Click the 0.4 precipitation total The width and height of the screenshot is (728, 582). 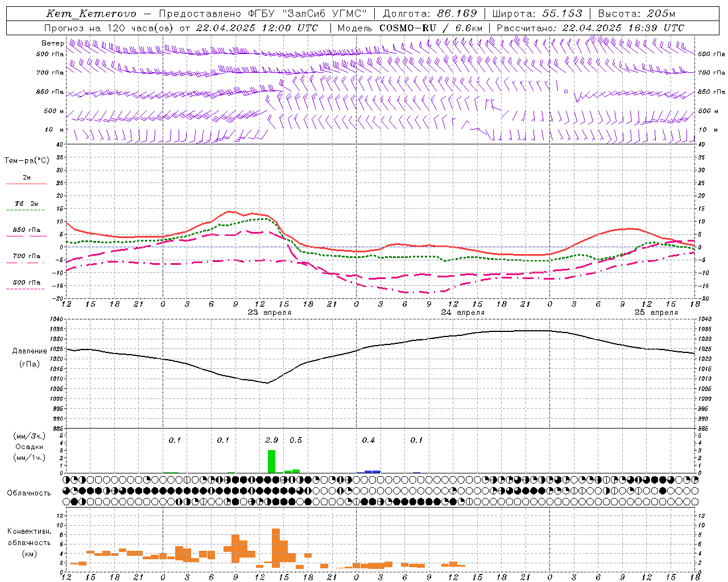pos(369,440)
